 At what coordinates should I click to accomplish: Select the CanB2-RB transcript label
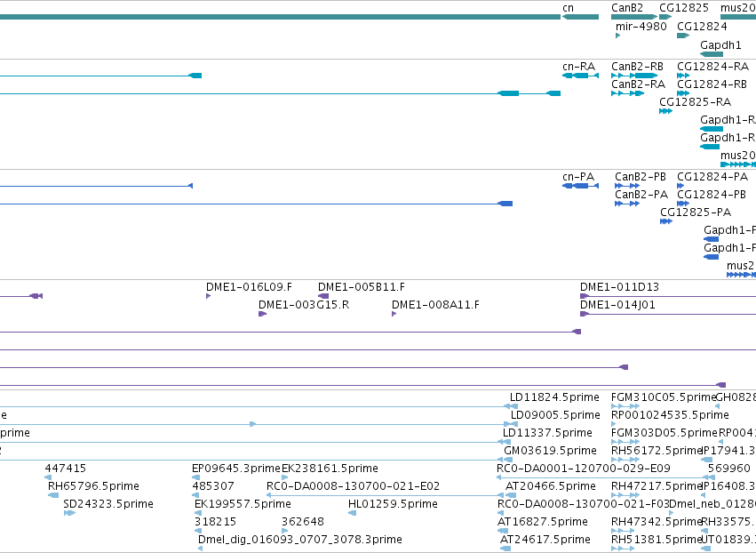tap(637, 67)
